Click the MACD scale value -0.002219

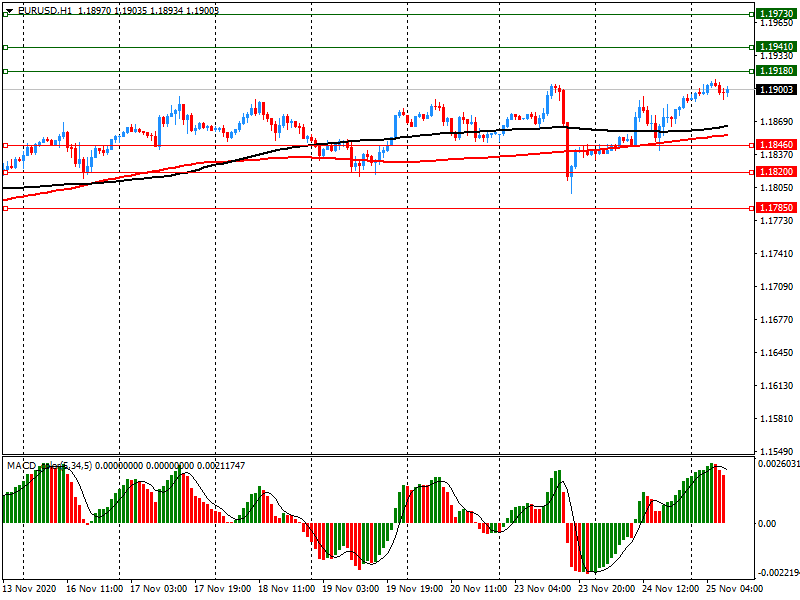click(x=779, y=573)
